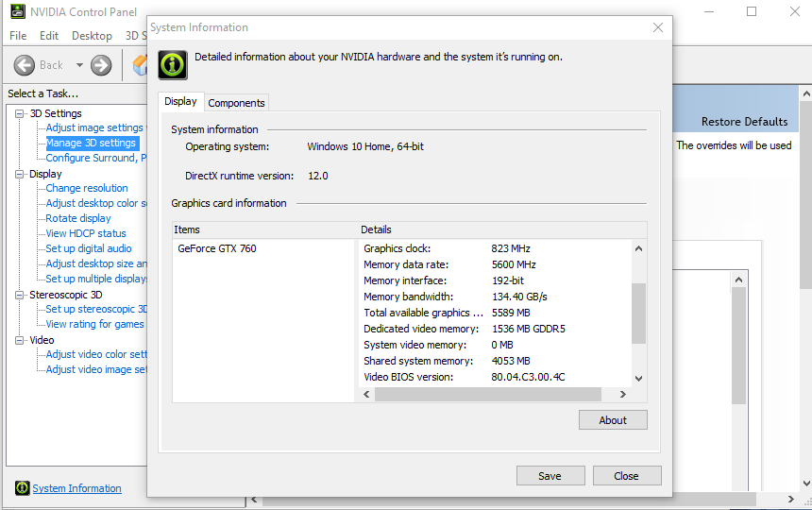Open the Desktop menu
This screenshot has height=510, width=812.
(92, 36)
